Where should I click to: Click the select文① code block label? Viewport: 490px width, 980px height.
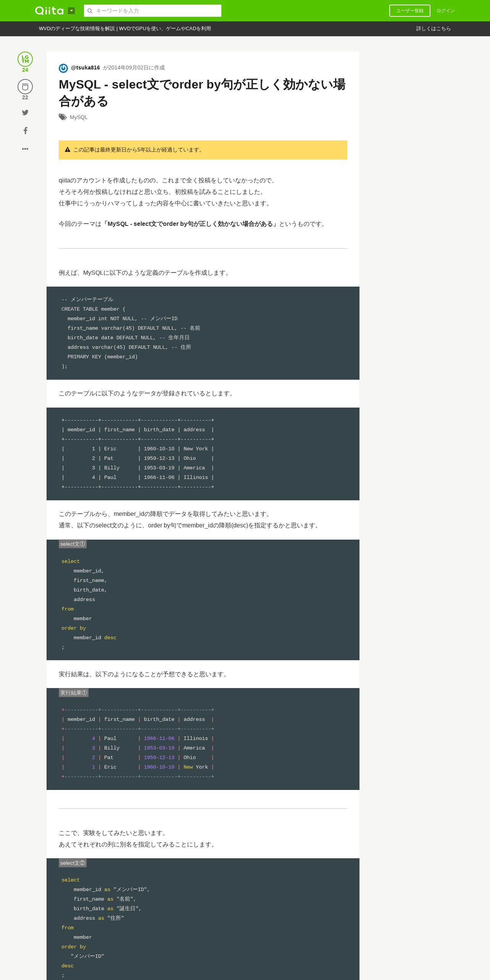73,544
